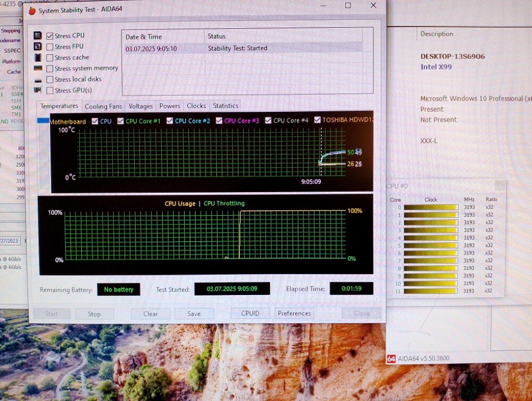532x401 pixels.
Task: Open the Preferences button
Action: pyautogui.click(x=294, y=313)
